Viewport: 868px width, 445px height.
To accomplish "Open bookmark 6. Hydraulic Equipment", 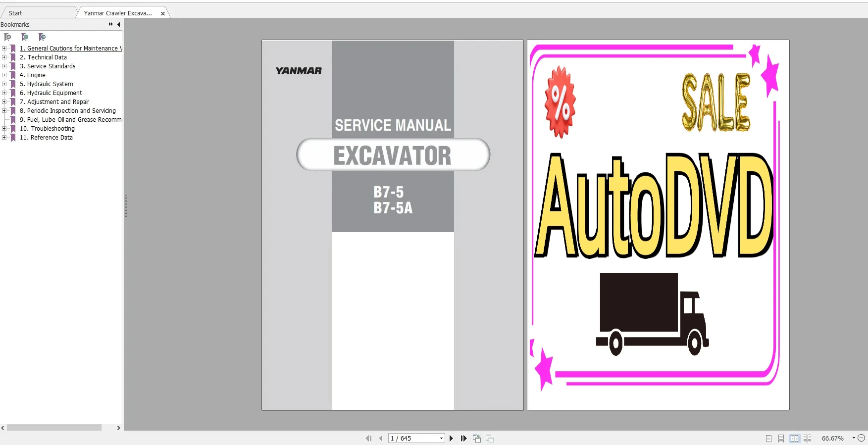I will tap(51, 93).
